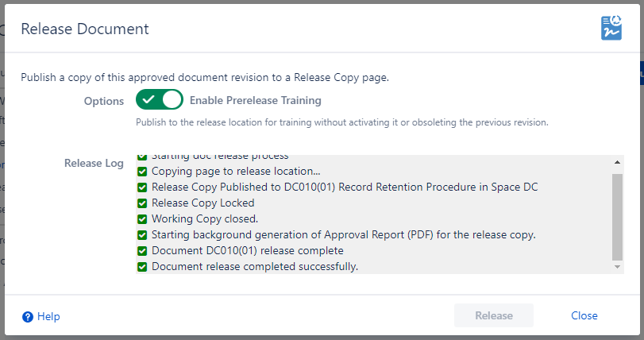Click green check beside Working Copy closed
Viewport: 644px width, 340px height.
142,218
